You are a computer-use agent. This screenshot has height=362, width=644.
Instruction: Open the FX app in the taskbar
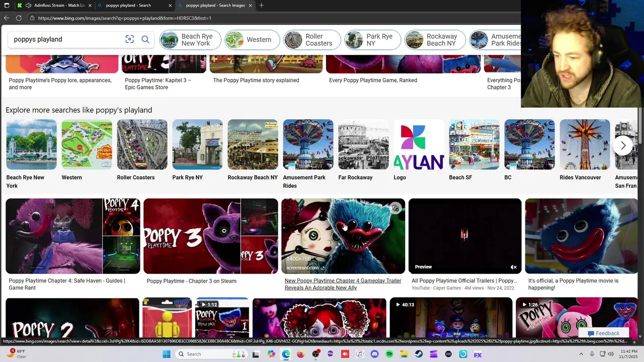477,354
